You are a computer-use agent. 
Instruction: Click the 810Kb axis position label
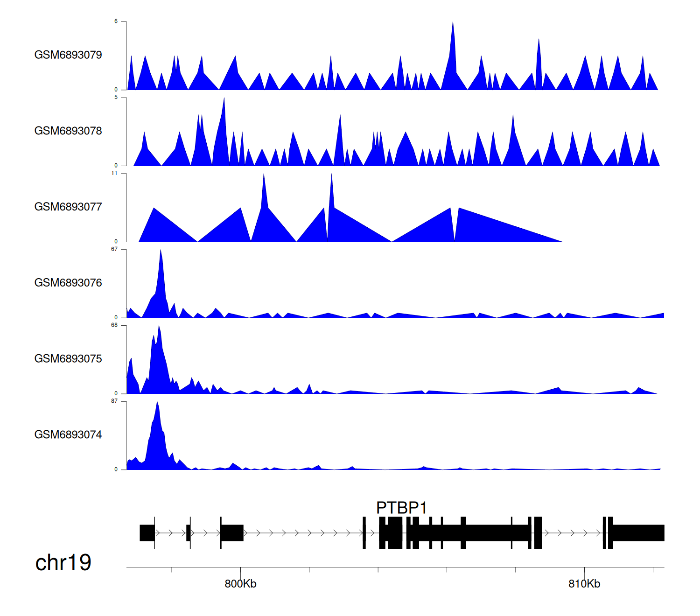(x=584, y=584)
